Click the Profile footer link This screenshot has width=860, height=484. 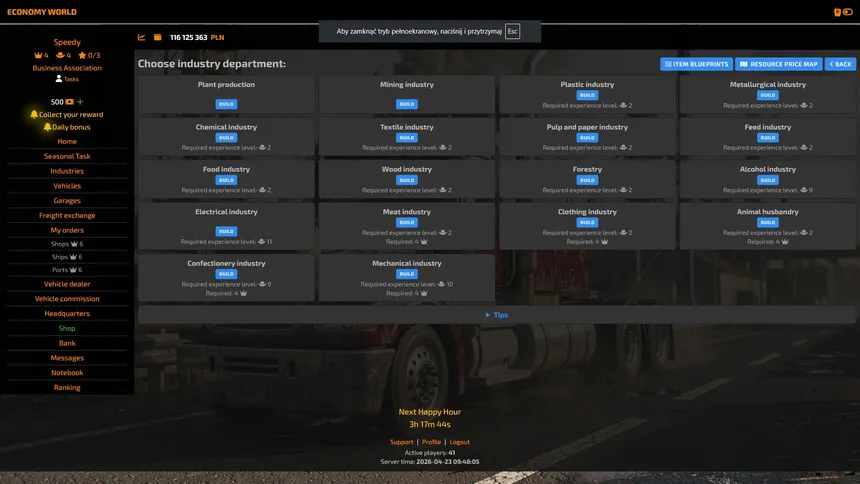click(x=431, y=442)
